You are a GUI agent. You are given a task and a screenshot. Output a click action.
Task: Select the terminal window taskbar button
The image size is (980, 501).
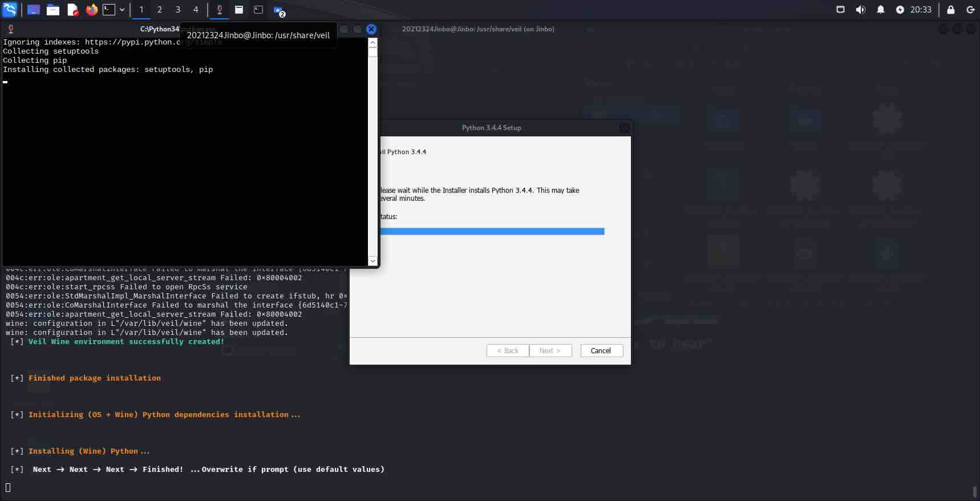tap(258, 10)
